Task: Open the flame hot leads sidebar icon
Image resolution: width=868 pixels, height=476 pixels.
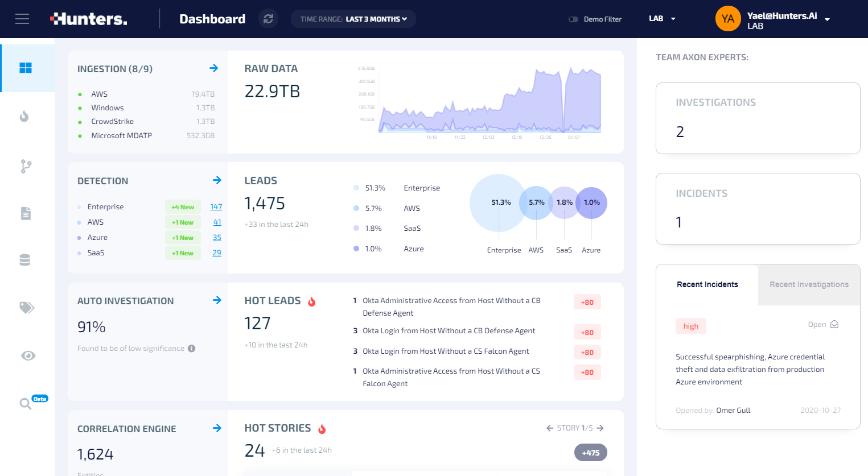Action: pyautogui.click(x=24, y=116)
